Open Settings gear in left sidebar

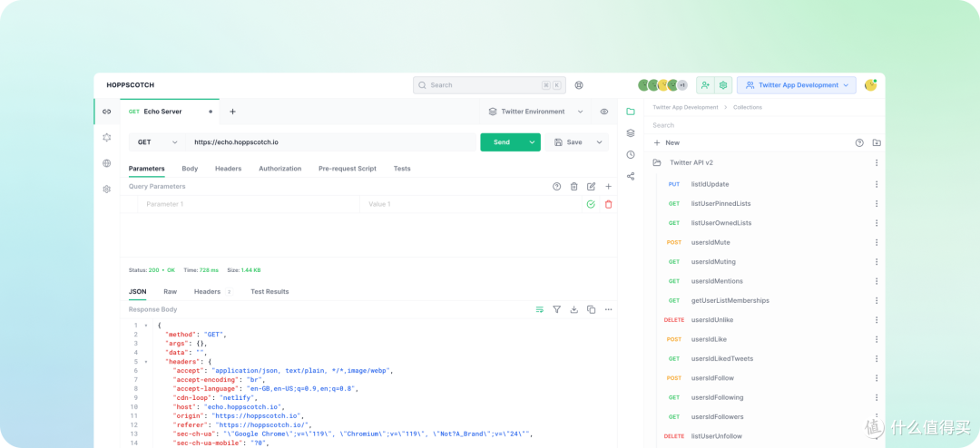tap(107, 189)
